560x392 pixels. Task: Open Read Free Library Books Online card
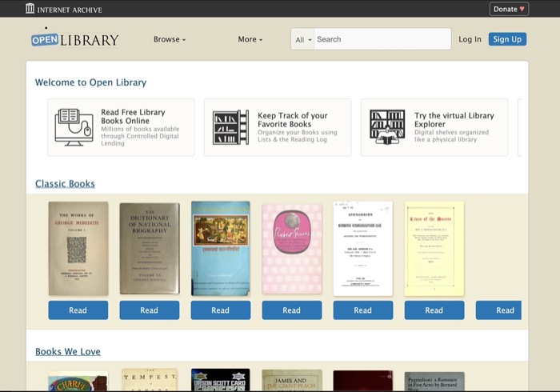pyautogui.click(x=121, y=127)
